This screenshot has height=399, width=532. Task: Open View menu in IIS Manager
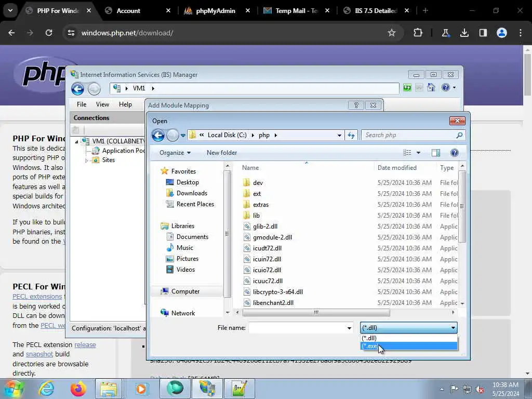point(102,104)
